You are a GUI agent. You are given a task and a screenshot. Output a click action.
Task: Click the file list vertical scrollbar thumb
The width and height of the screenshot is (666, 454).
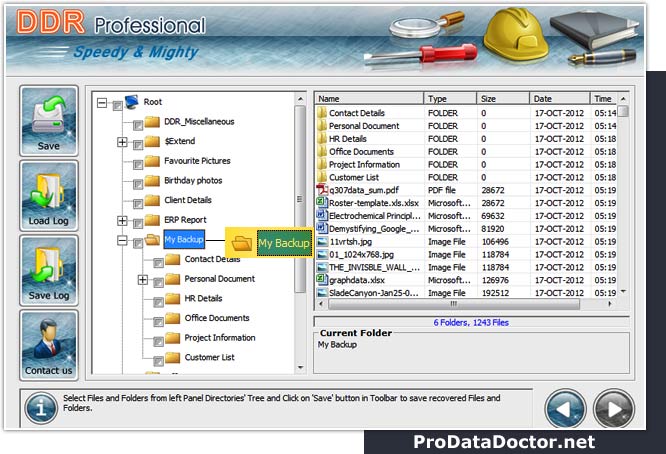624,111
